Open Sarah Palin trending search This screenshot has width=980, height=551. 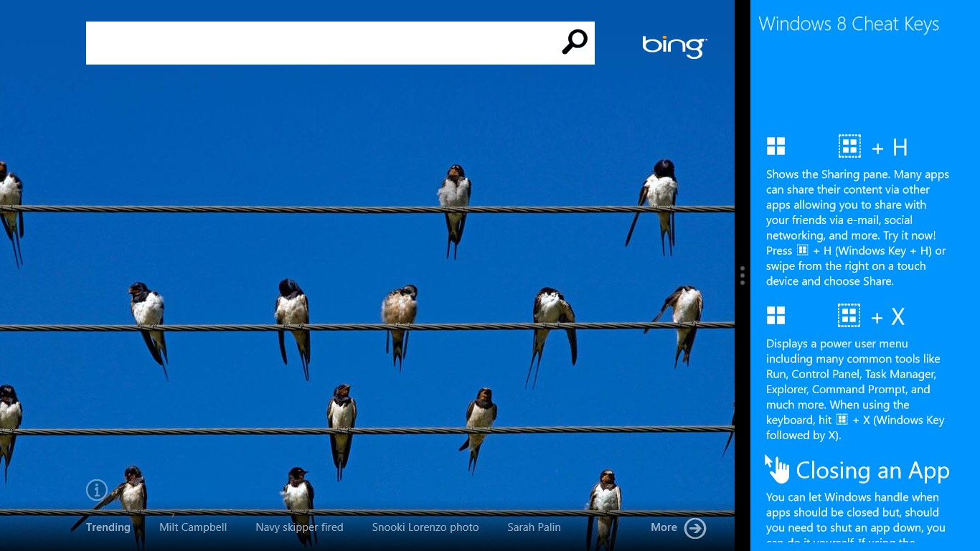click(x=534, y=527)
